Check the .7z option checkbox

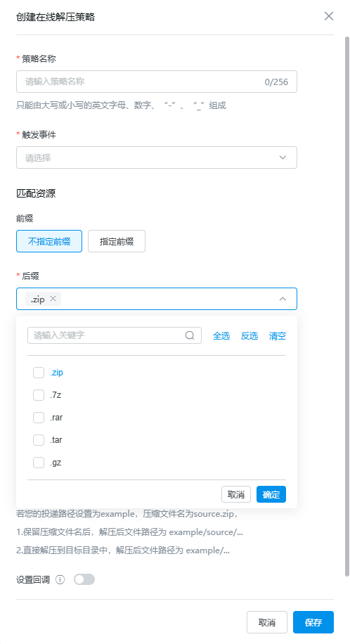(39, 395)
